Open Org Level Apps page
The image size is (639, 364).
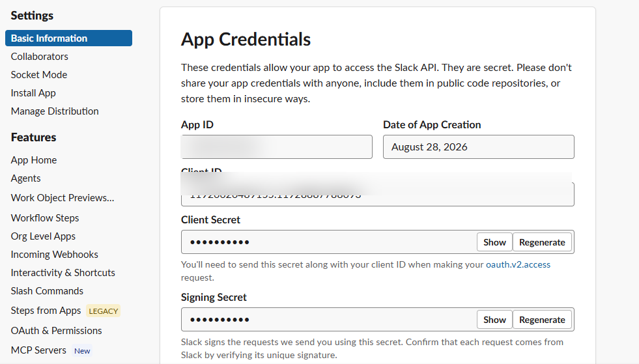point(43,236)
